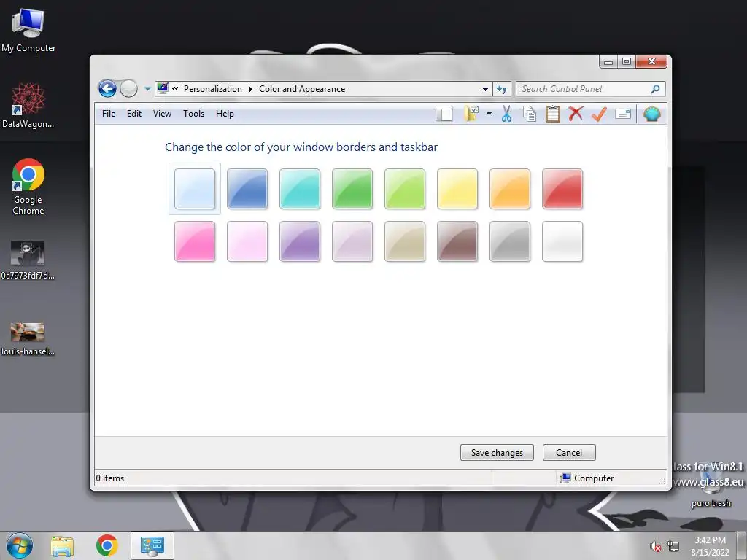Select the red color swatch

coord(562,189)
